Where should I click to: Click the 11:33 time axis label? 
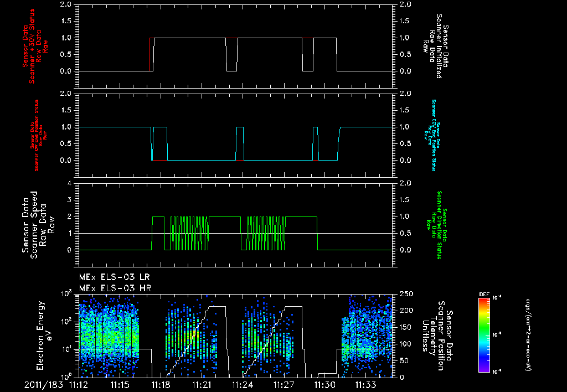(366, 385)
